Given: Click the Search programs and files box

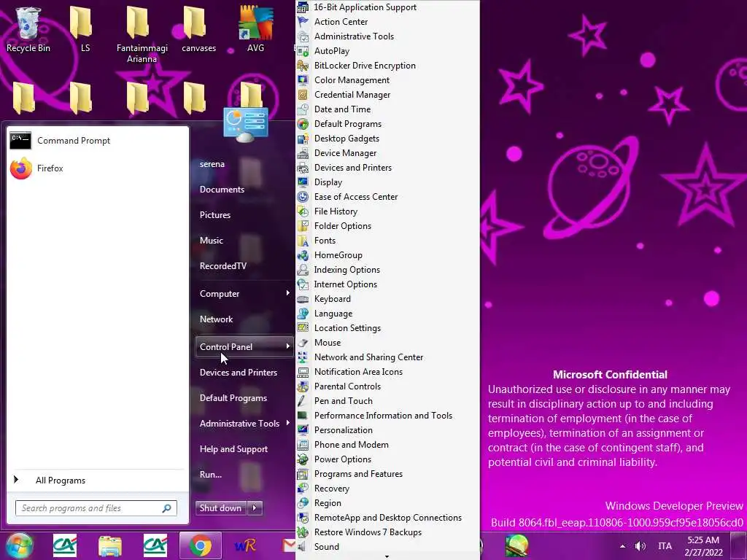Looking at the screenshot, I should (x=96, y=508).
